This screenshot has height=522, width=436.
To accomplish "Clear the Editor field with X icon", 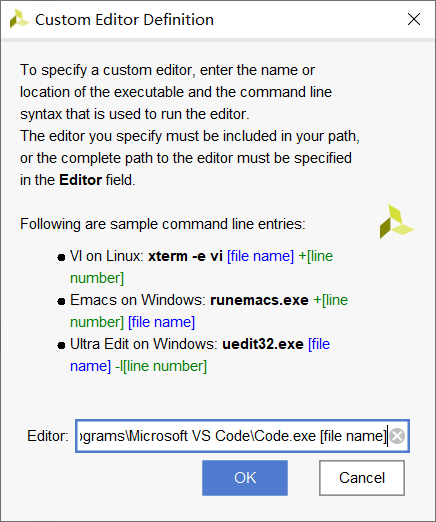I will (397, 436).
